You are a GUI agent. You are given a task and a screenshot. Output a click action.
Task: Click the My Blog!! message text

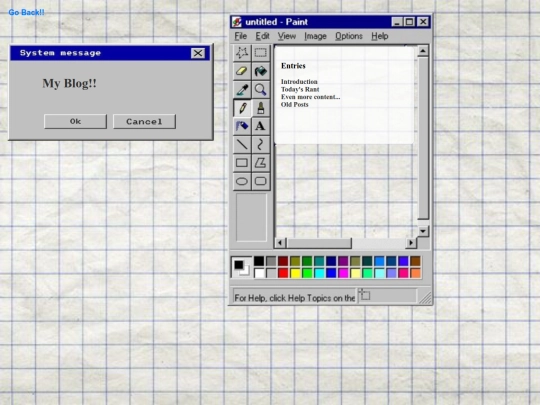69,83
